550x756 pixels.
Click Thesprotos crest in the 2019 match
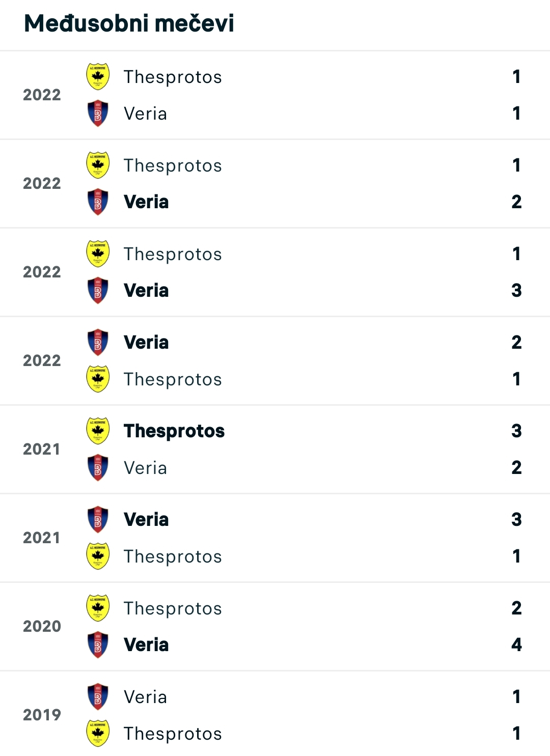[x=98, y=734]
